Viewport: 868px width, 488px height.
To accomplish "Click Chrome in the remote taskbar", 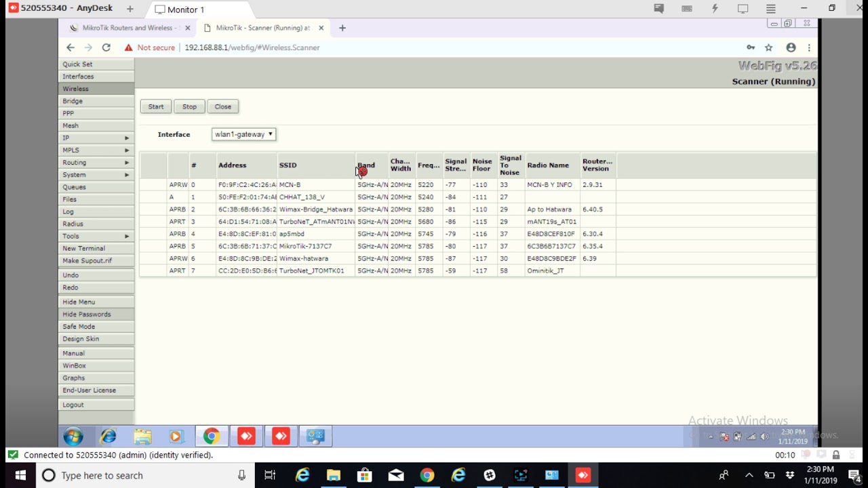I will [211, 436].
